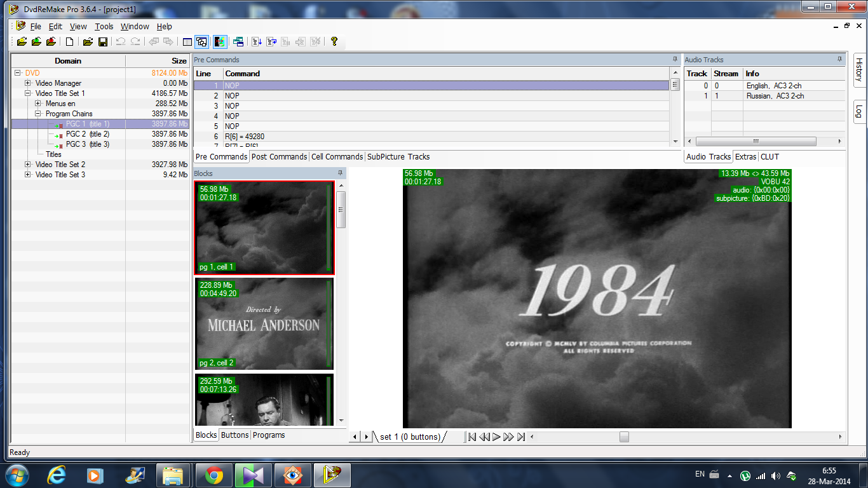Pin the Blocks panel
This screenshot has height=488, width=868.
click(x=340, y=173)
